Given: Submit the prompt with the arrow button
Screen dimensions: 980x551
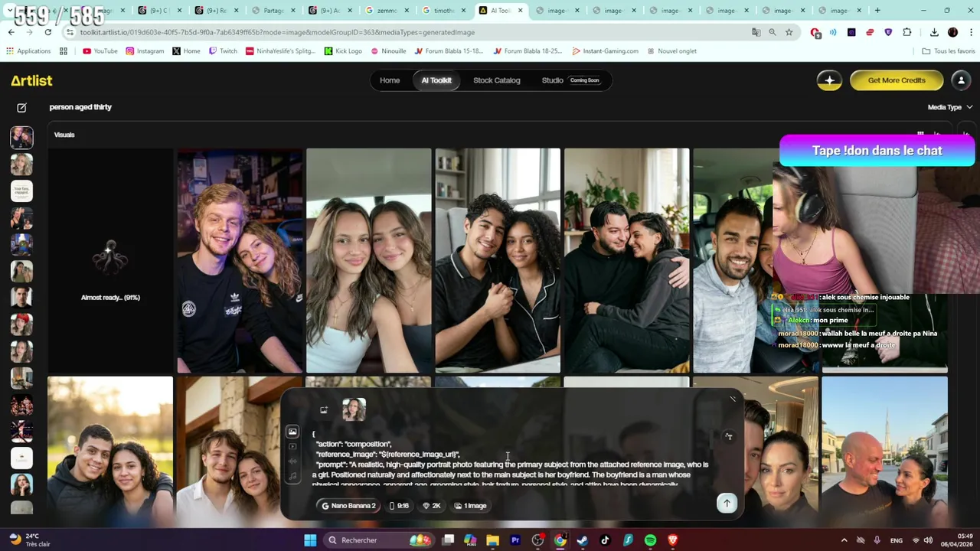Looking at the screenshot, I should pos(727,503).
